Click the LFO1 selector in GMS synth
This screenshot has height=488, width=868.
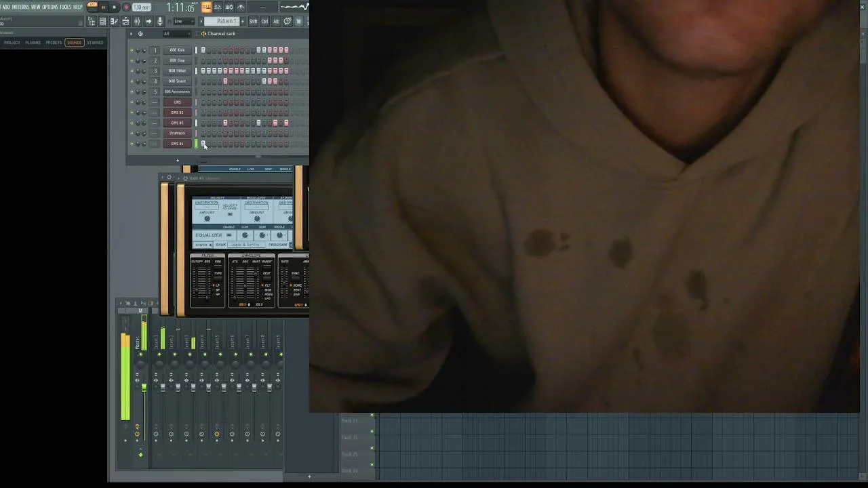[299, 305]
